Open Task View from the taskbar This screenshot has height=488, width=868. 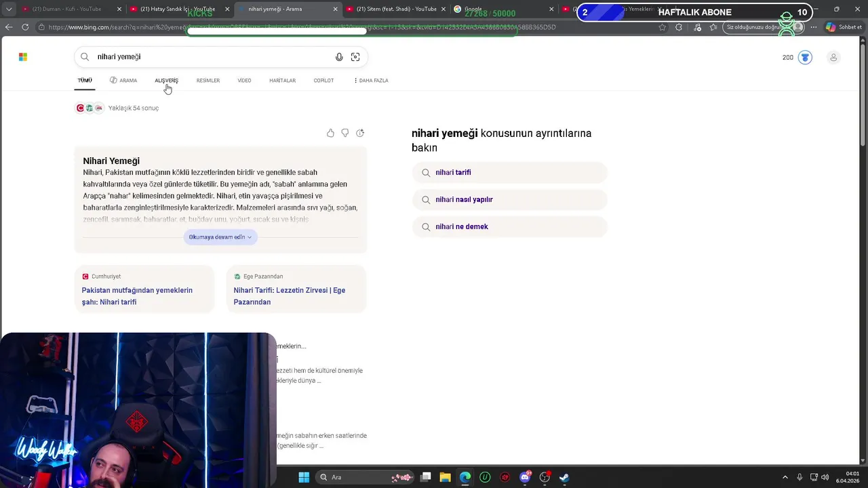point(426,477)
